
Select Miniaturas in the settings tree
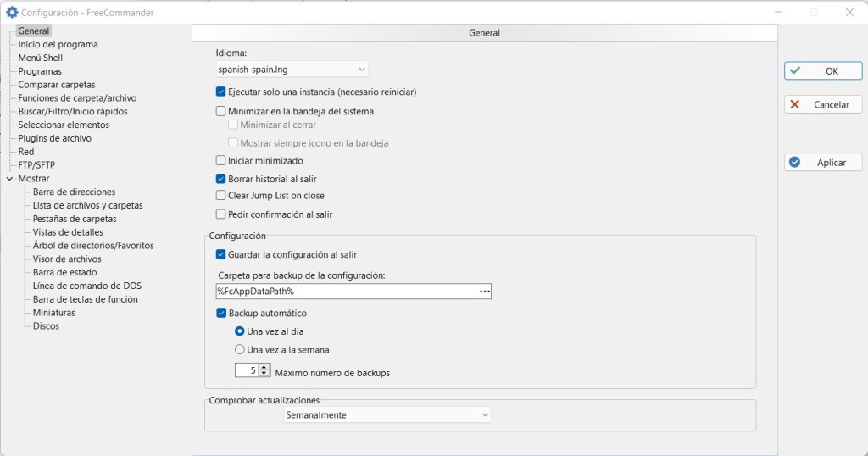[x=53, y=313]
